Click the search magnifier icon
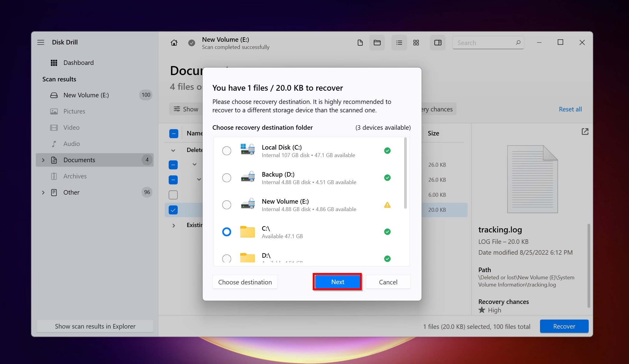629x364 pixels. [518, 43]
